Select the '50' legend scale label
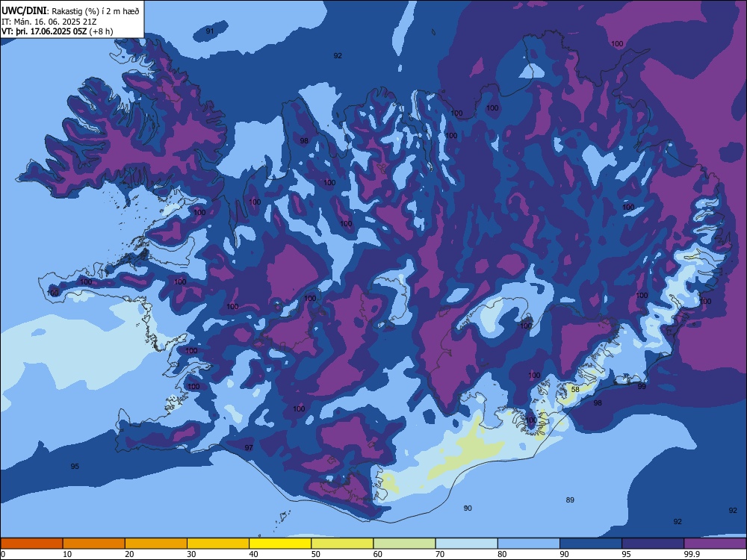747x560 pixels. pos(316,554)
